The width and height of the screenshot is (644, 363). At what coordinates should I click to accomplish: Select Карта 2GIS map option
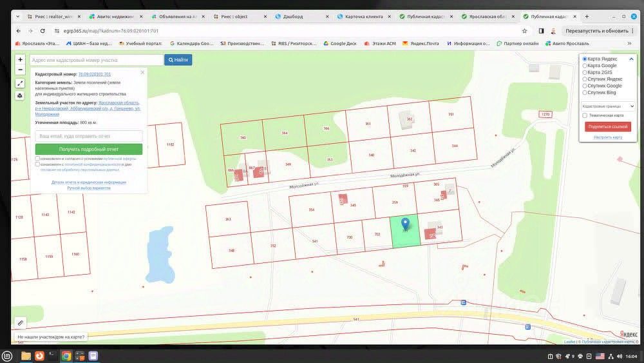pyautogui.click(x=585, y=72)
